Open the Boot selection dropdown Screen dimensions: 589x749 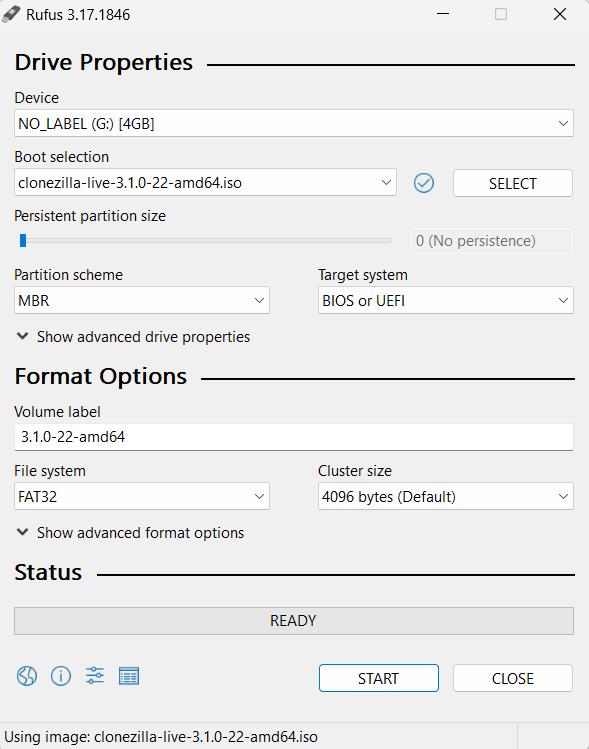coord(205,182)
